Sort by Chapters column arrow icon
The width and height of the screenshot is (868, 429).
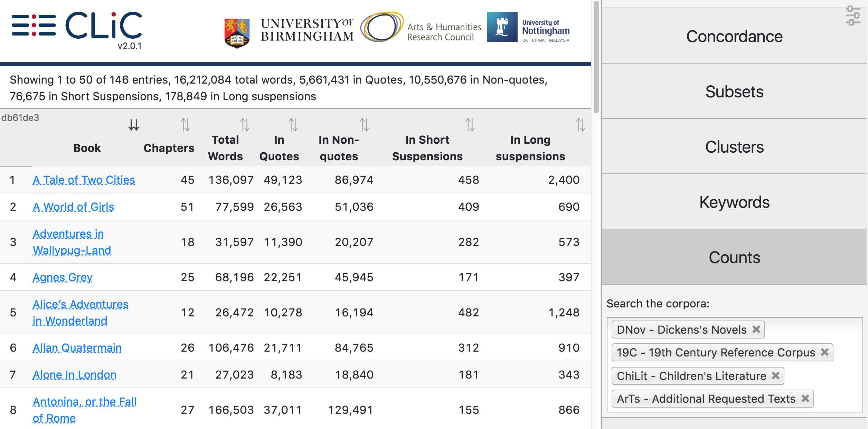pyautogui.click(x=185, y=125)
